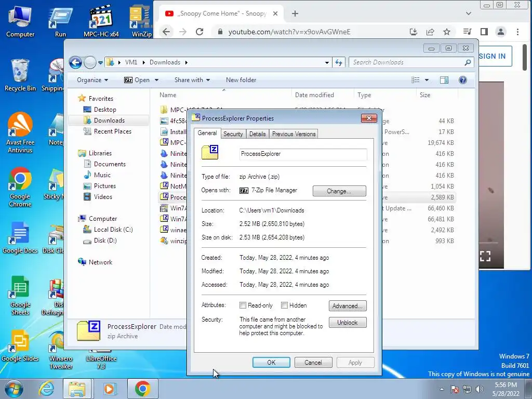The height and width of the screenshot is (399, 532).
Task: Open Explorer help icon
Action: (463, 80)
